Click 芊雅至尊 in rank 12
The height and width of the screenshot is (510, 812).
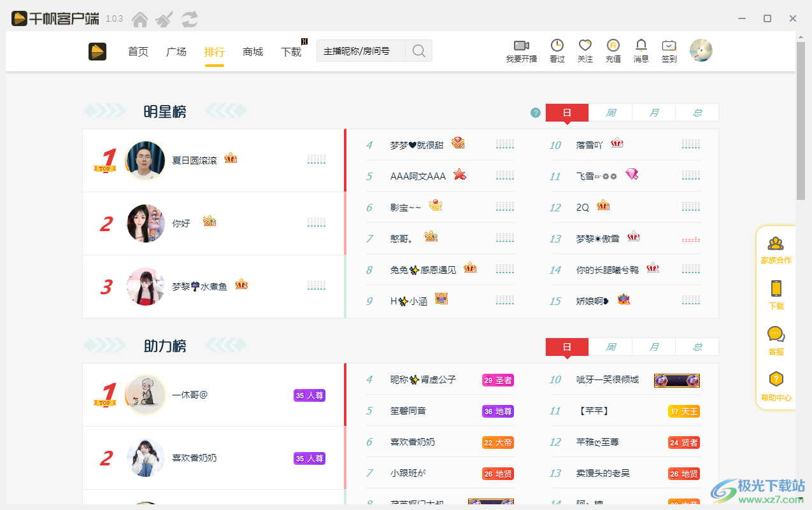(x=597, y=442)
